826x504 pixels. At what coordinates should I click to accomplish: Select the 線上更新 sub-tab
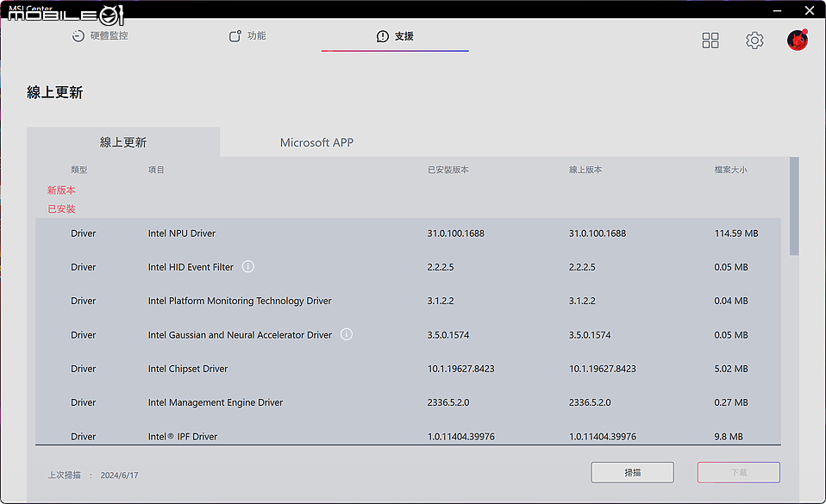coord(123,142)
